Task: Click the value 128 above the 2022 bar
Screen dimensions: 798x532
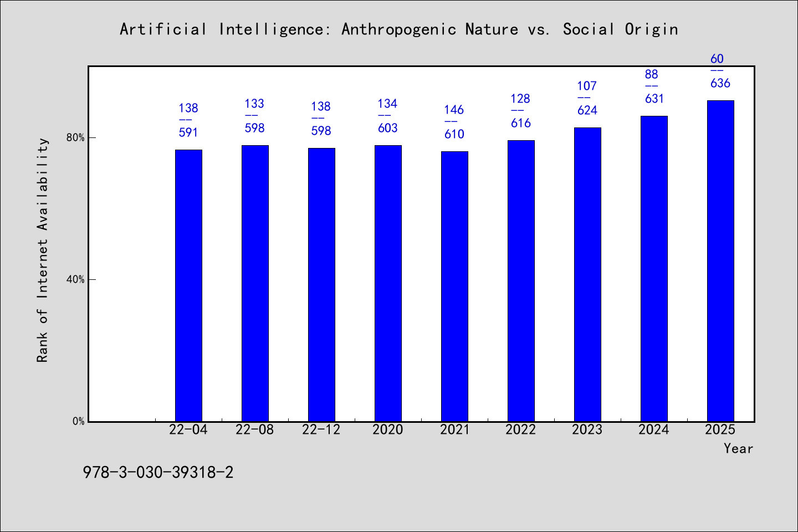Action: pos(521,99)
